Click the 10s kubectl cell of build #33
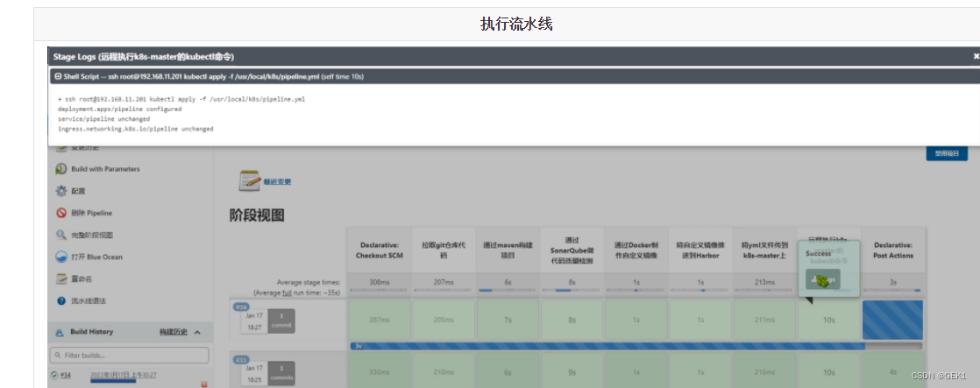The height and width of the screenshot is (388, 980). (x=828, y=371)
